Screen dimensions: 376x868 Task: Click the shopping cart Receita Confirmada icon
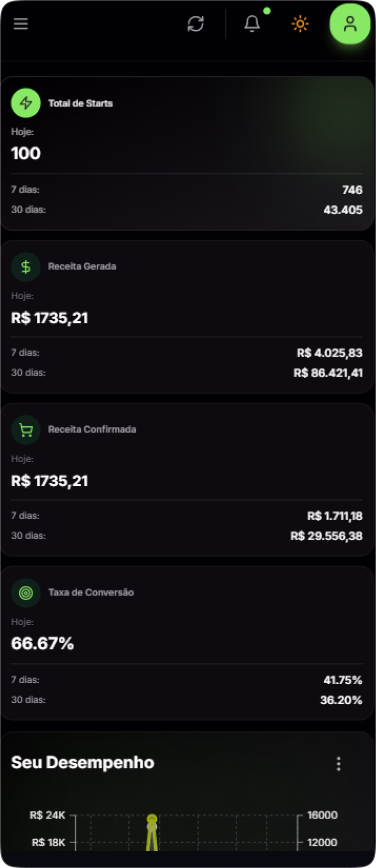pos(26,429)
